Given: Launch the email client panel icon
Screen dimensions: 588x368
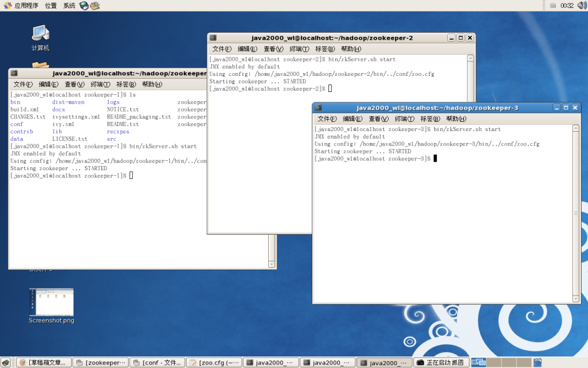Looking at the screenshot, I should [x=95, y=6].
